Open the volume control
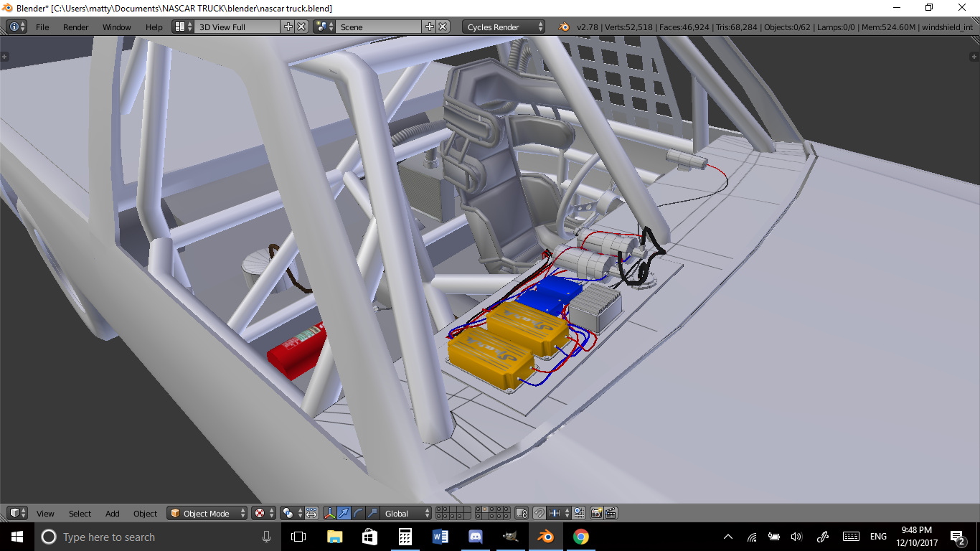980x551 pixels. [796, 537]
